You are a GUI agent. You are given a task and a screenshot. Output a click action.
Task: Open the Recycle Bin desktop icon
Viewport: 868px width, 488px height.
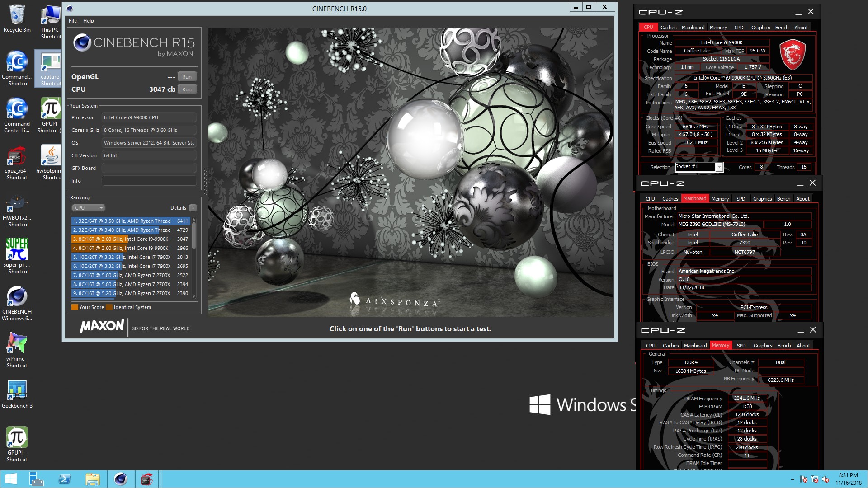tap(17, 19)
